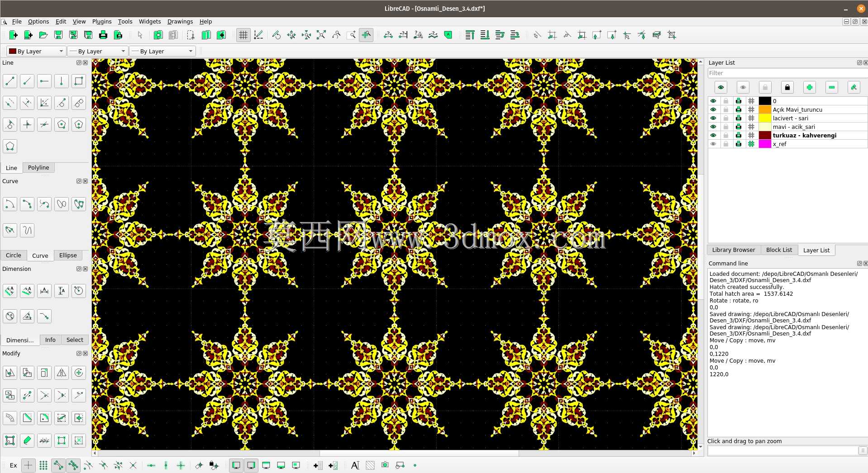Click the Print icon in top toolbar
Viewport: 868px width, 473px height.
103,35
